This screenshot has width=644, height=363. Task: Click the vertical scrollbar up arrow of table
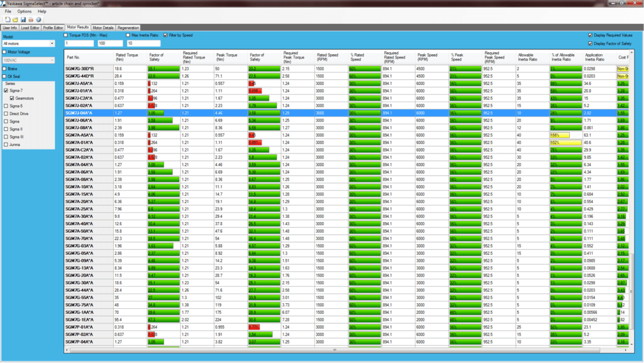631,53
